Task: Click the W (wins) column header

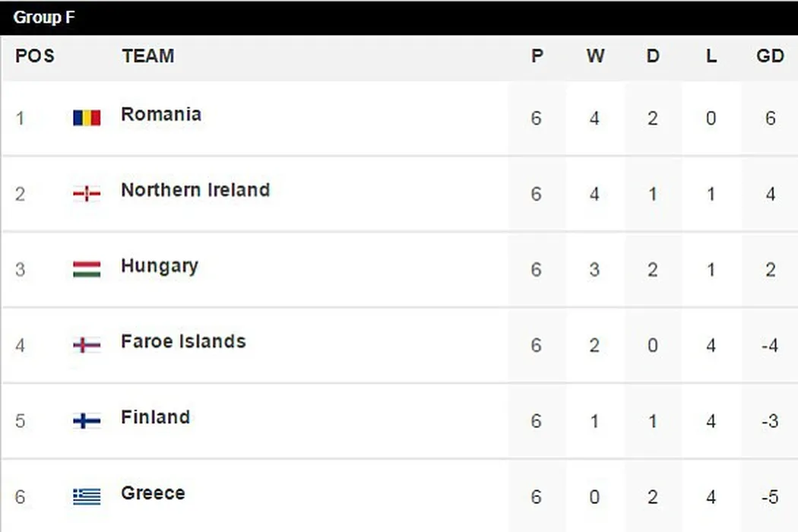Action: pos(595,56)
